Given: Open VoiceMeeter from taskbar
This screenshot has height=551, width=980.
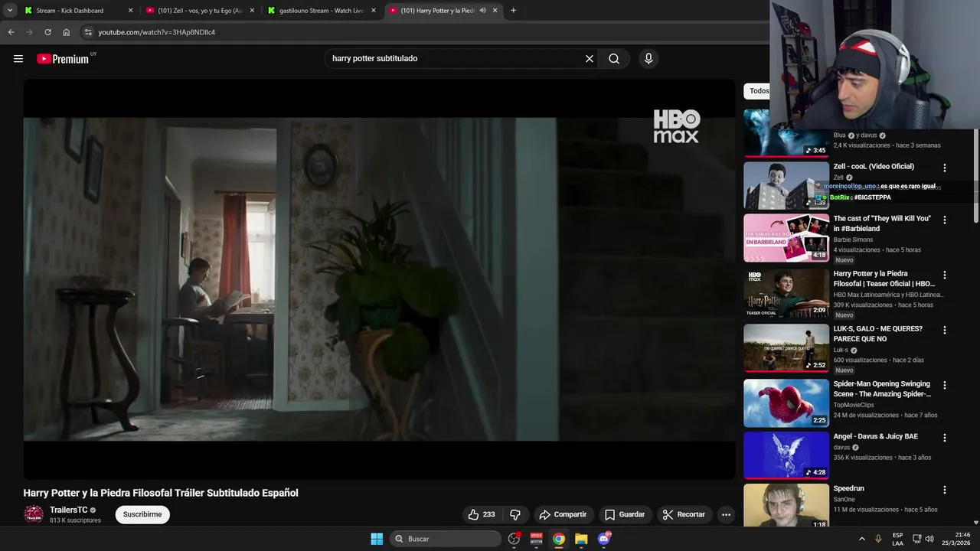Looking at the screenshot, I should point(536,539).
